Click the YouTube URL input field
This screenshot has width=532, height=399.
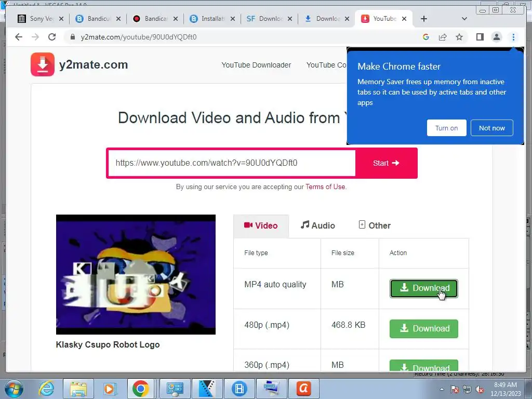pos(232,163)
